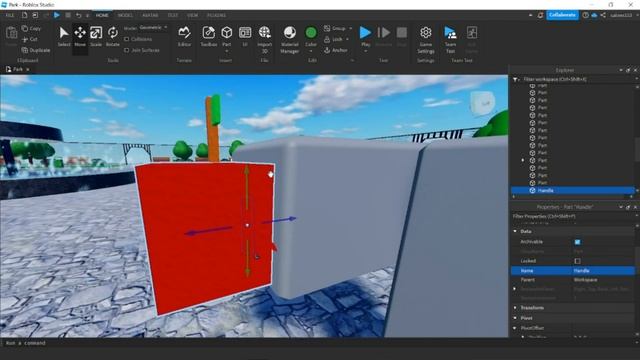The height and width of the screenshot is (360, 640).
Task: Click the Collaborate button
Action: coord(562,15)
